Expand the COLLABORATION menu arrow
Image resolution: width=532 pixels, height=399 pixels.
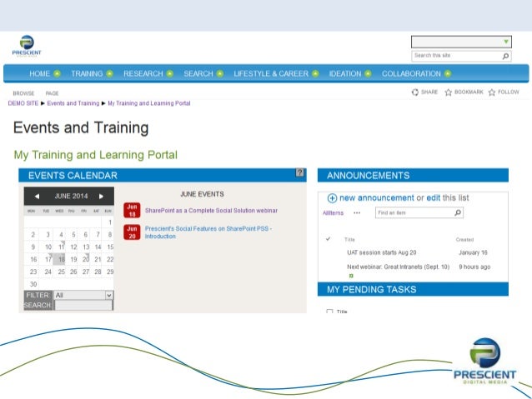tap(448, 73)
